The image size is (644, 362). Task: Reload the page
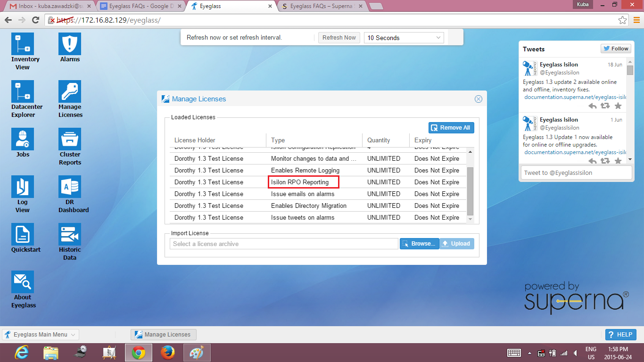[35, 20]
